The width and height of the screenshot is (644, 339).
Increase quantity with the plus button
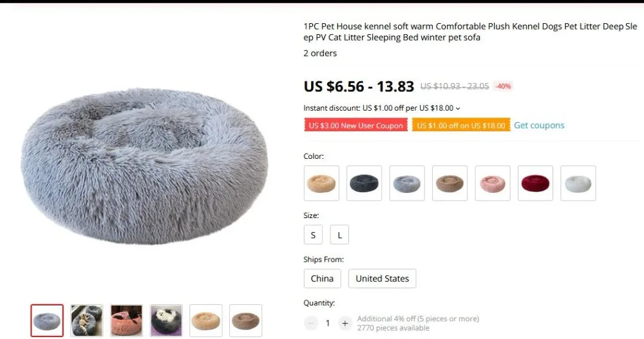pyautogui.click(x=345, y=324)
